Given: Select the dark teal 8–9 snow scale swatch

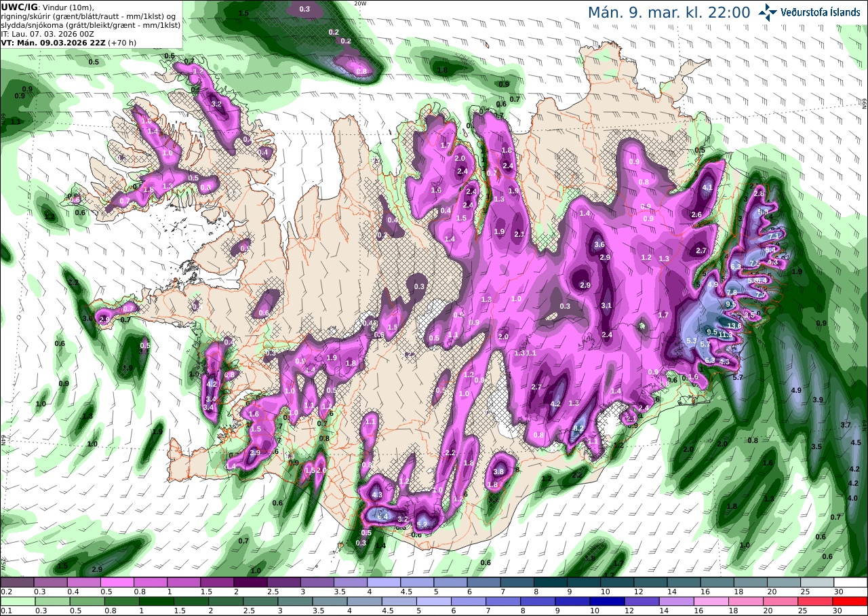Looking at the screenshot, I should point(551,582).
